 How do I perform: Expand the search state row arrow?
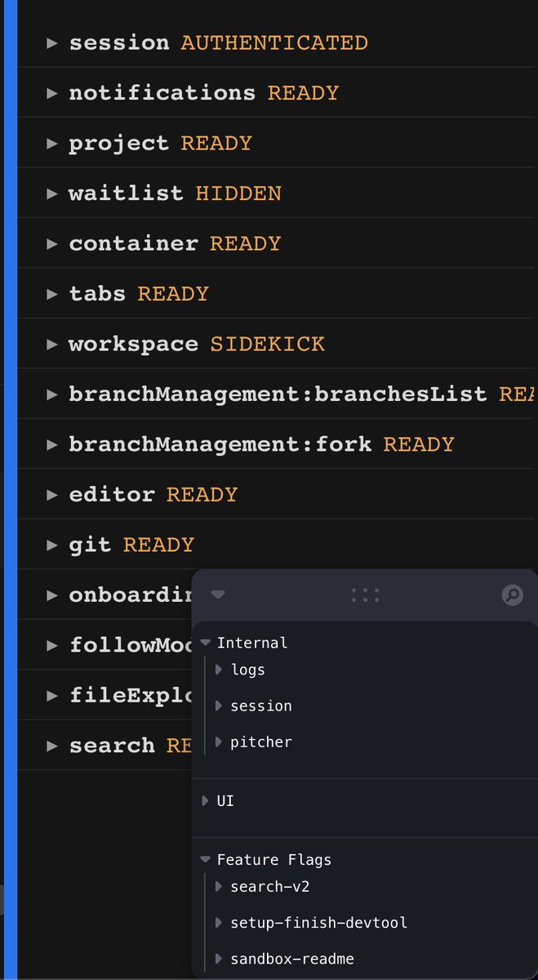point(52,746)
